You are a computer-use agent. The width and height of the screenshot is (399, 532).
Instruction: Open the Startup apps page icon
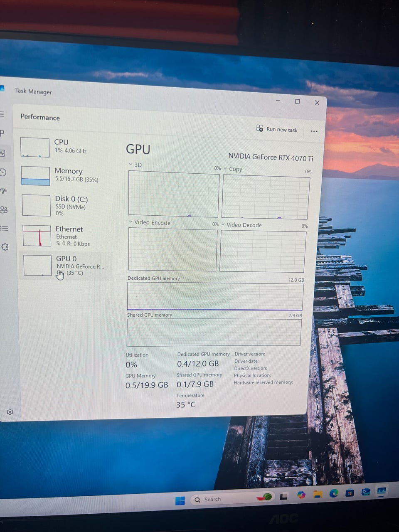coord(3,191)
